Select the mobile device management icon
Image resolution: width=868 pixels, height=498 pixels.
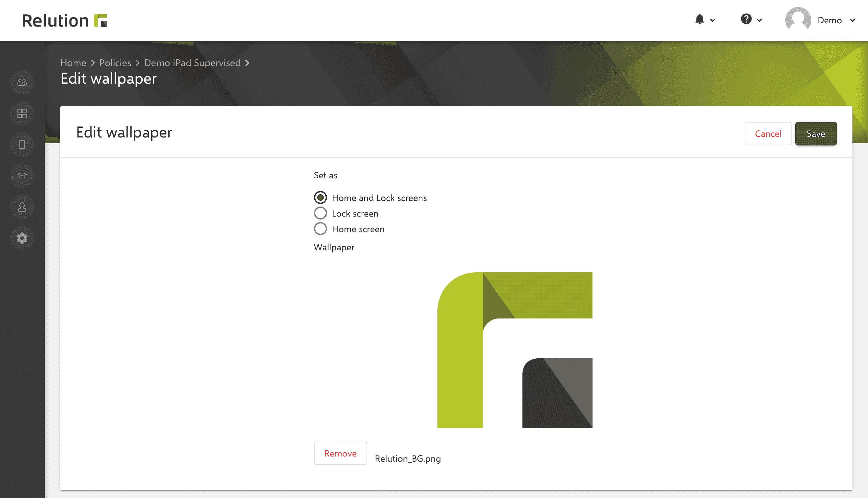click(x=23, y=144)
